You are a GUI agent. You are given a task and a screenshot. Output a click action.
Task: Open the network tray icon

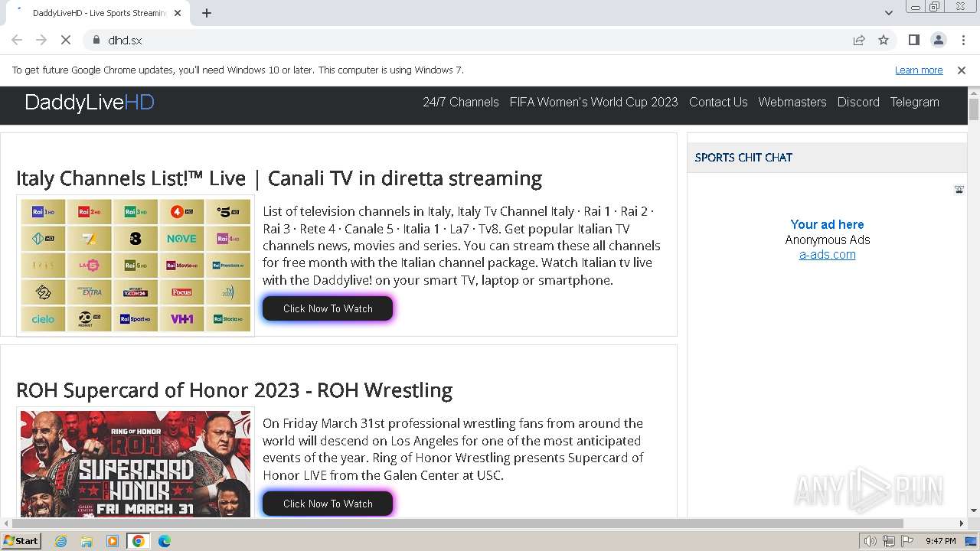889,541
